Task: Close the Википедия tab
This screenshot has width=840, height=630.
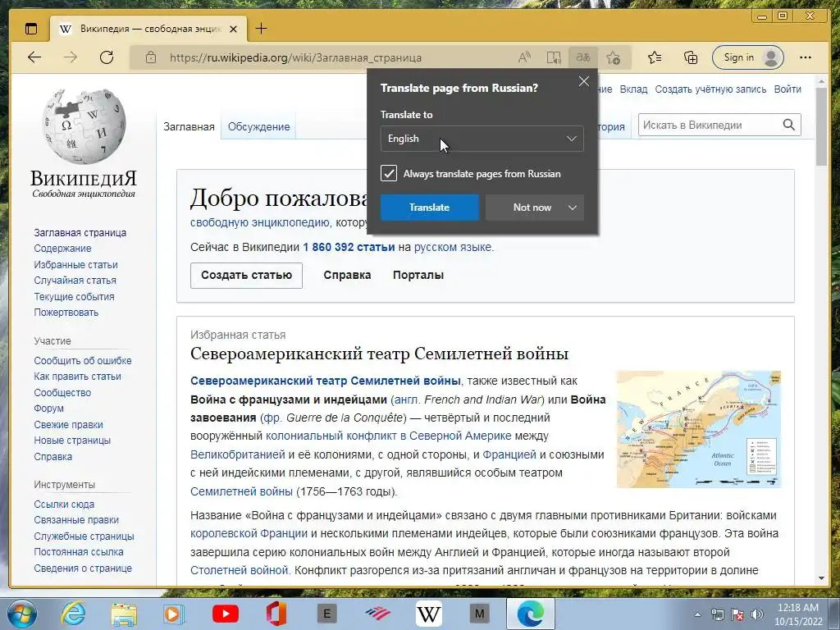Action: point(233,29)
